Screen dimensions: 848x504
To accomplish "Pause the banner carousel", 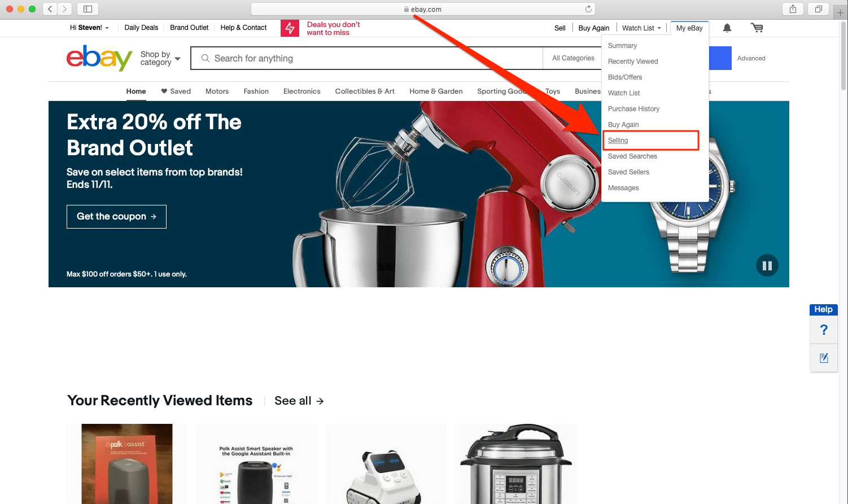I will pos(767,265).
